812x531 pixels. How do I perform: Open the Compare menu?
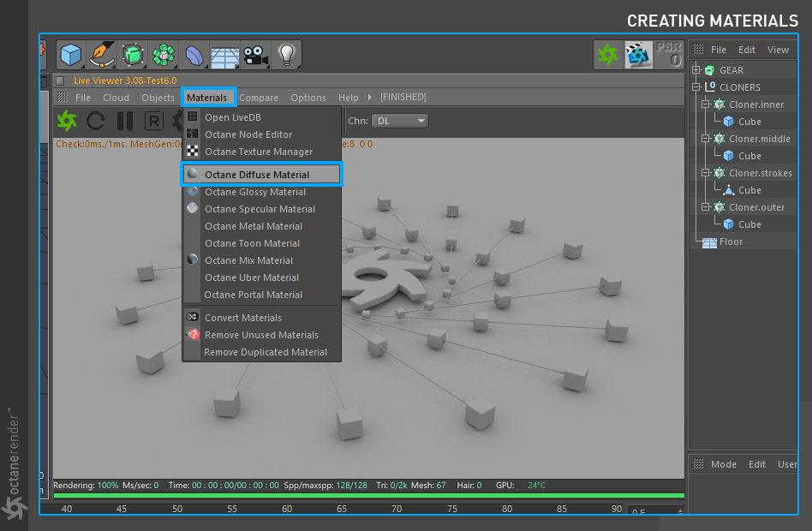click(259, 98)
